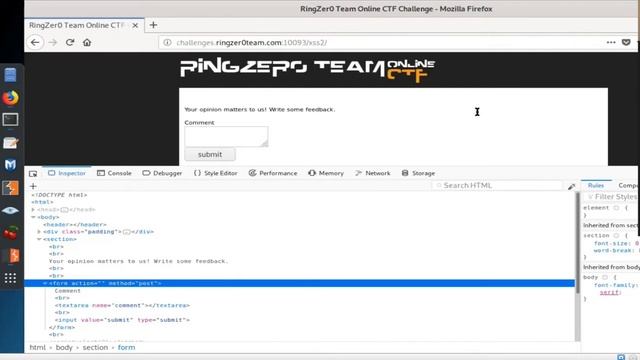Collapse the section node
Viewport: 640px width, 360px height.
tap(39, 239)
